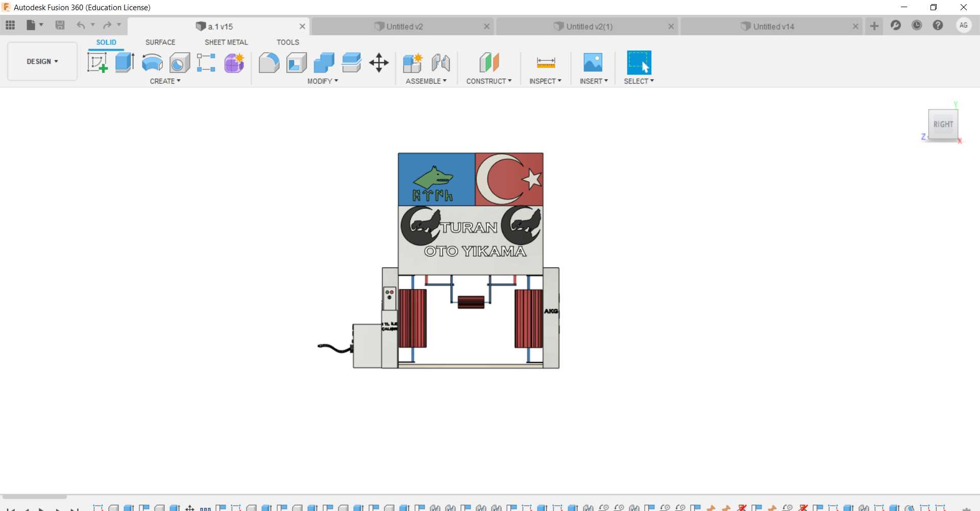Switch to the SOLID tab
980x511 pixels.
(x=106, y=42)
